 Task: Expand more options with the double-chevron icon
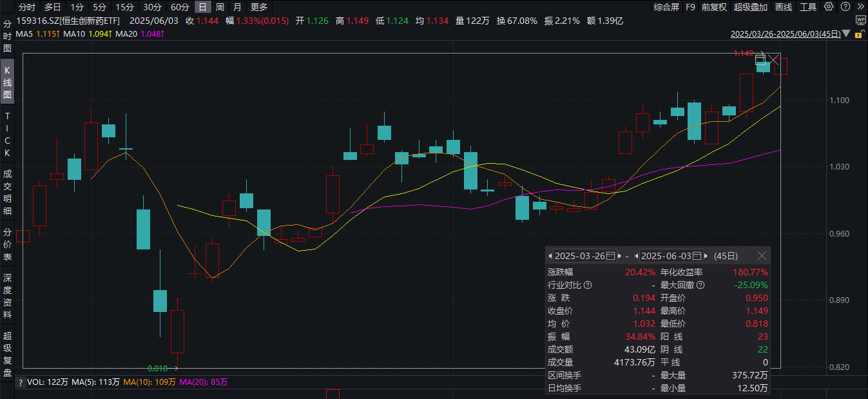tap(860, 6)
